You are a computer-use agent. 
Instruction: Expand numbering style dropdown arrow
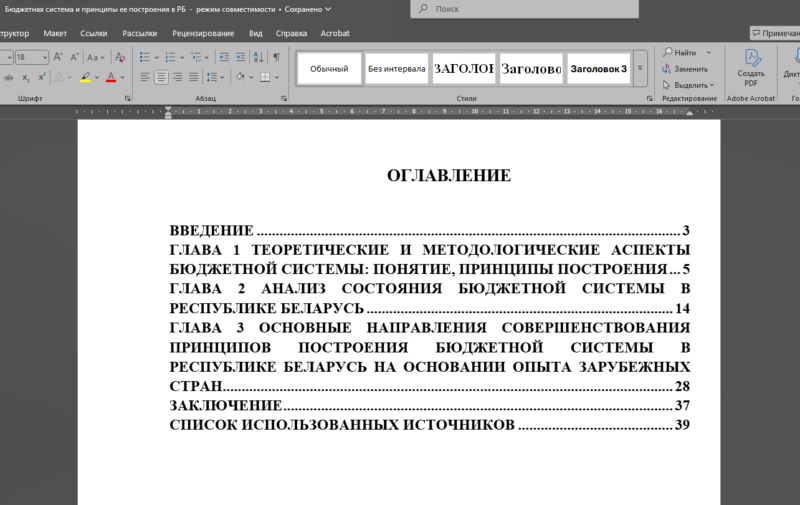point(182,58)
